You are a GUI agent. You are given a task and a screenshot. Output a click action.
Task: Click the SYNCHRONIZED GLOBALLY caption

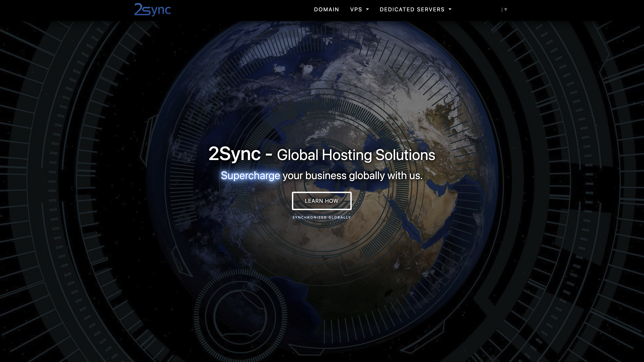pyautogui.click(x=322, y=217)
